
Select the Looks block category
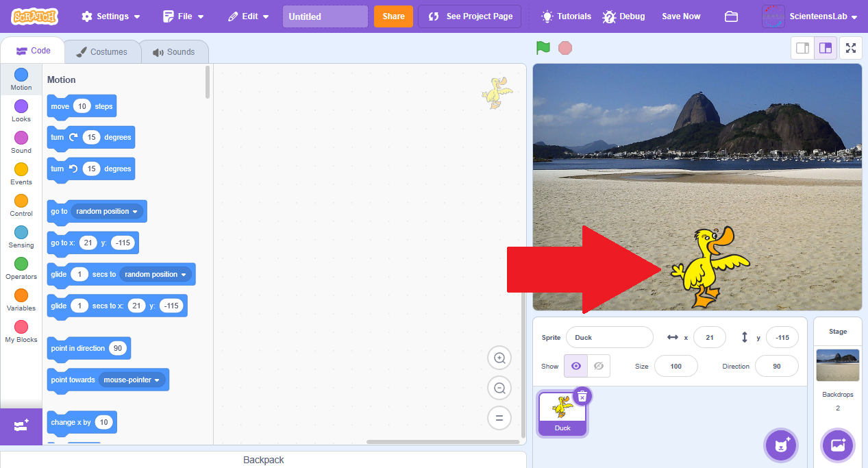click(x=21, y=111)
